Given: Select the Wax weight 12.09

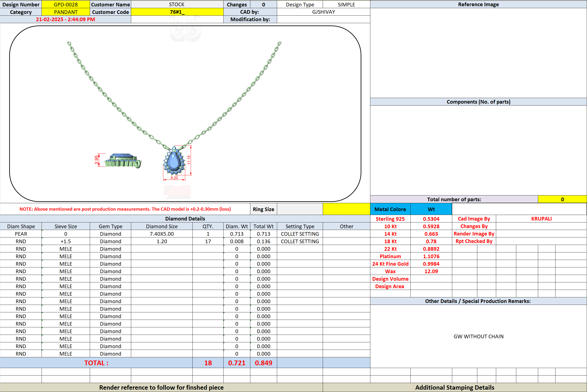Looking at the screenshot, I should coord(431,271).
